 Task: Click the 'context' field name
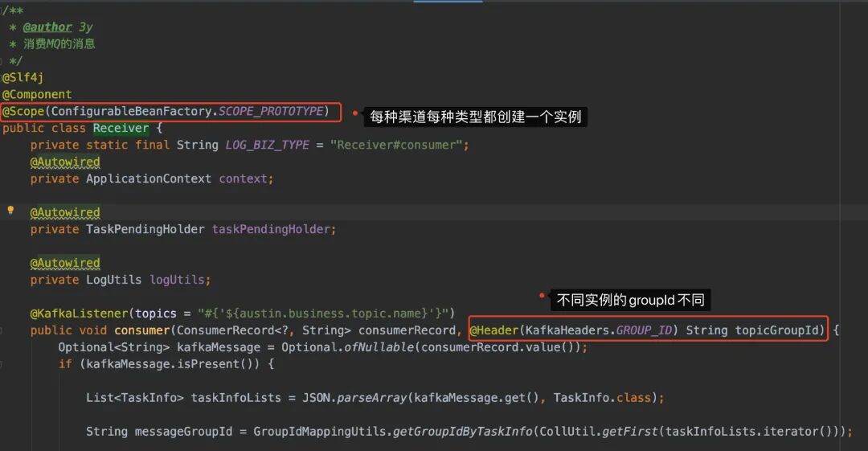point(243,179)
